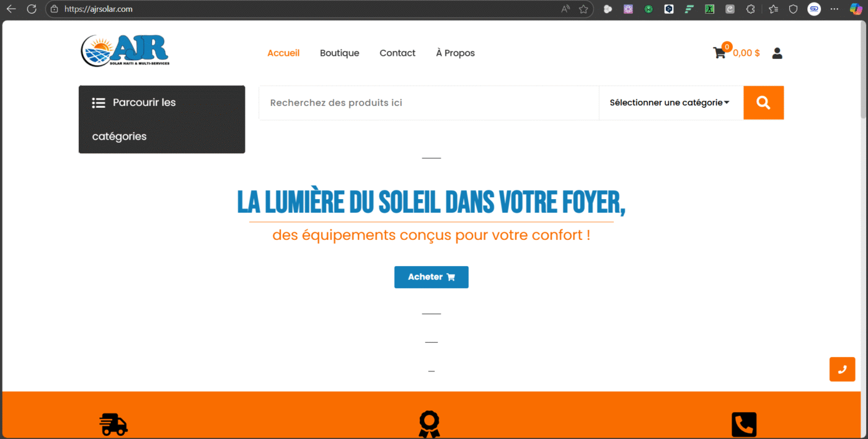The width and height of the screenshot is (868, 439).
Task: Open the shopping cart icon
Action: coord(720,53)
